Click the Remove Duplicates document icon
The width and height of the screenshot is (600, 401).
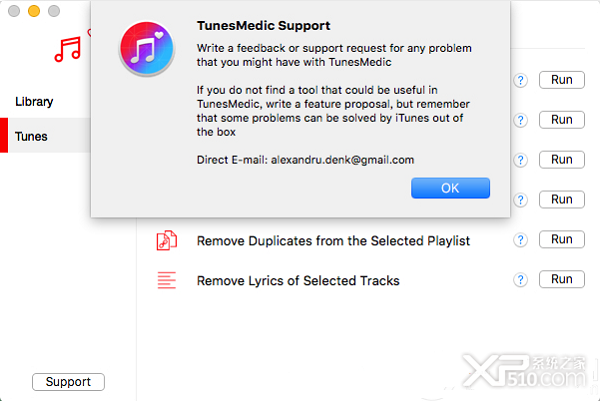click(x=166, y=240)
